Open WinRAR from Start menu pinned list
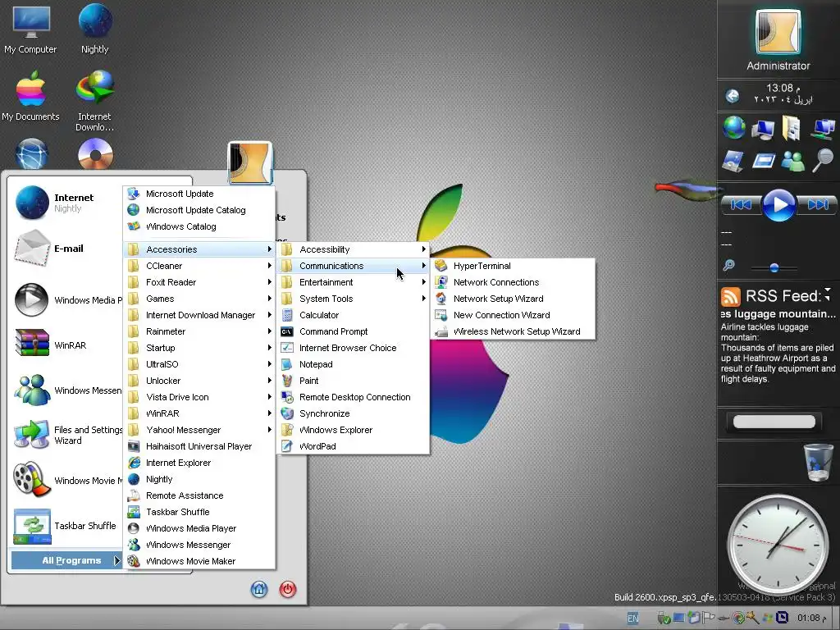Screen dimensions: 840x630 click(x=66, y=345)
